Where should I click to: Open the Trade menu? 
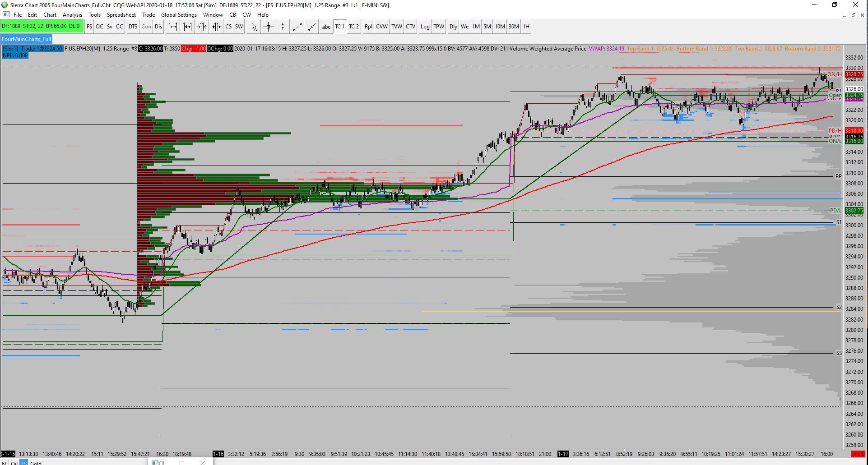point(149,14)
